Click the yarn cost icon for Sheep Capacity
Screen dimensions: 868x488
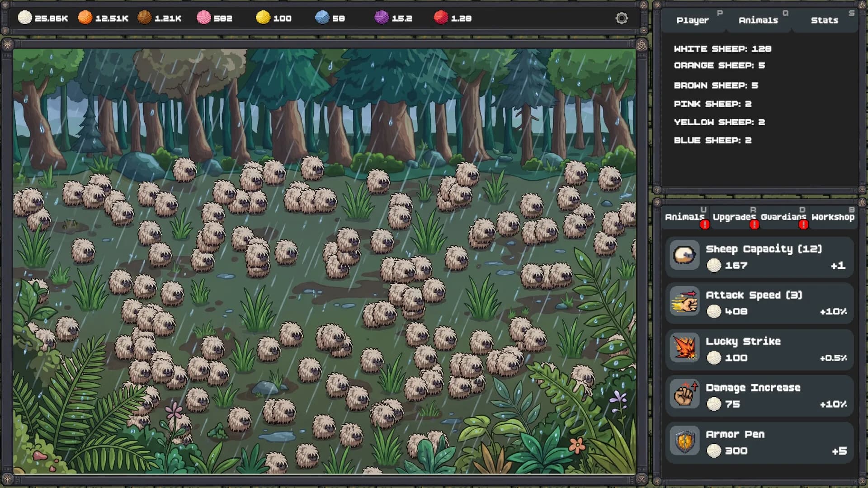click(714, 265)
